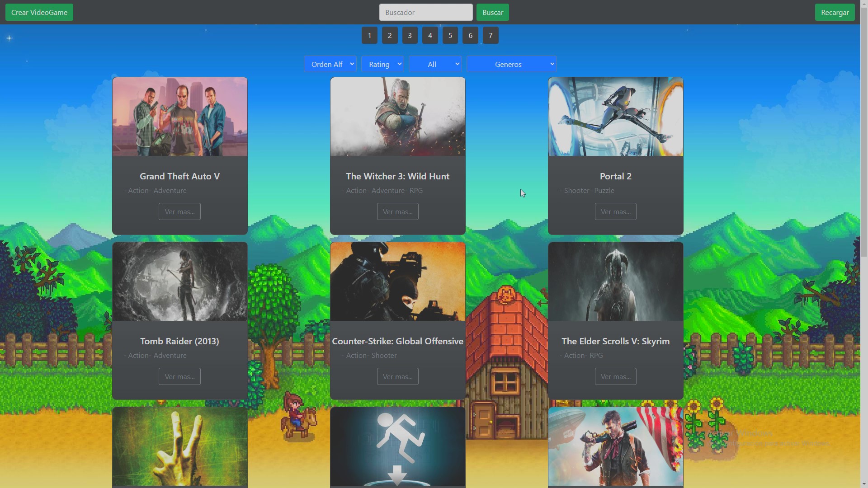
Task: Click the Portal 2 title
Action: pos(616,176)
